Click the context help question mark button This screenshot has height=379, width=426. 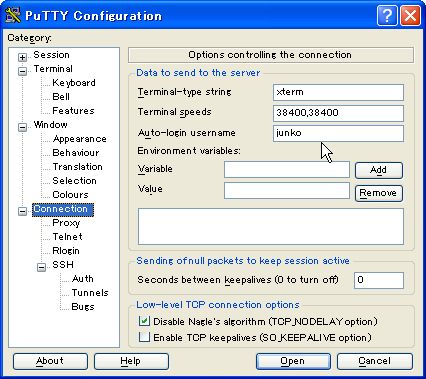pos(387,15)
